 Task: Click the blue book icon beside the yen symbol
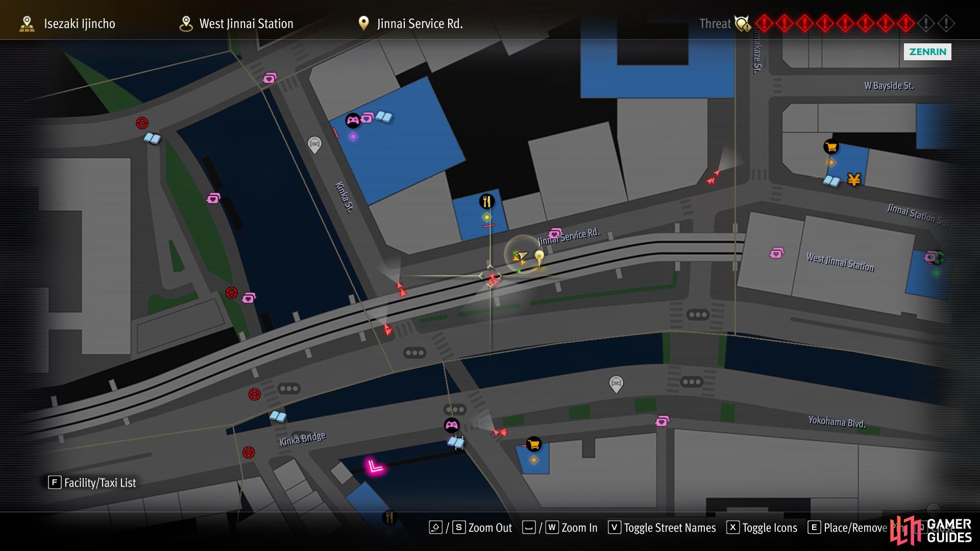point(831,181)
